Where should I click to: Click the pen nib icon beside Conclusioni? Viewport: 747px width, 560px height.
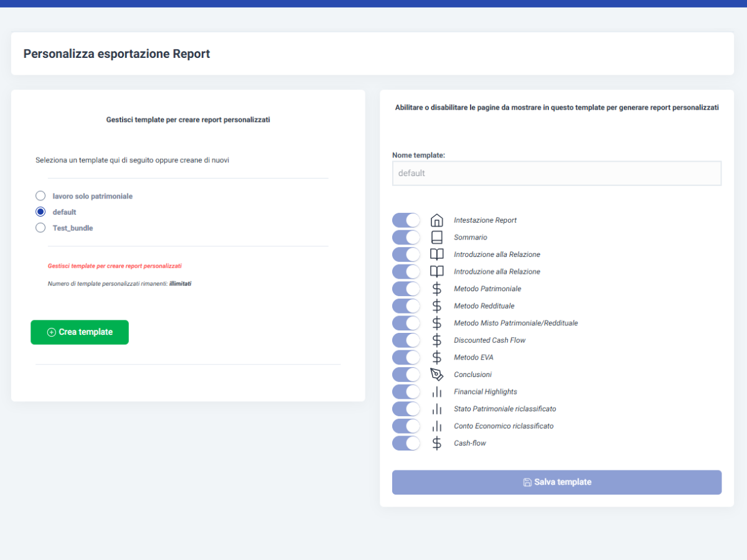pos(437,375)
